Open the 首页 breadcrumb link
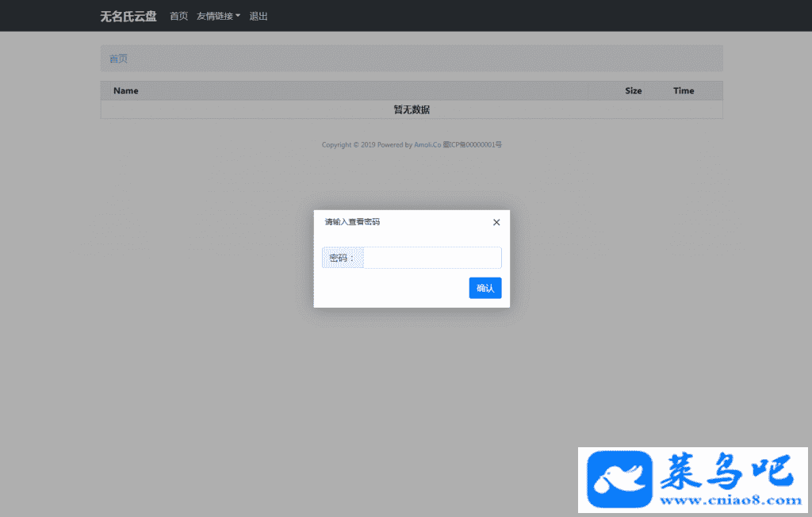Viewport: 812px width, 517px height. pos(118,59)
